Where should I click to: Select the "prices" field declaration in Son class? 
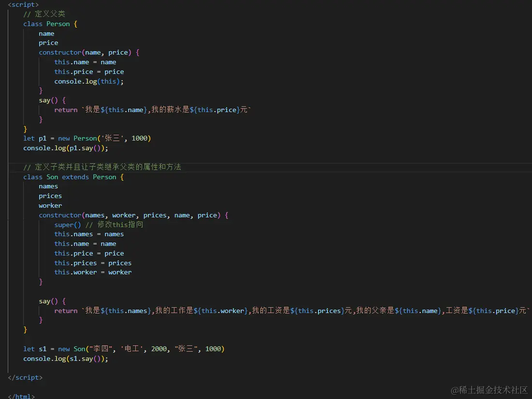50,196
